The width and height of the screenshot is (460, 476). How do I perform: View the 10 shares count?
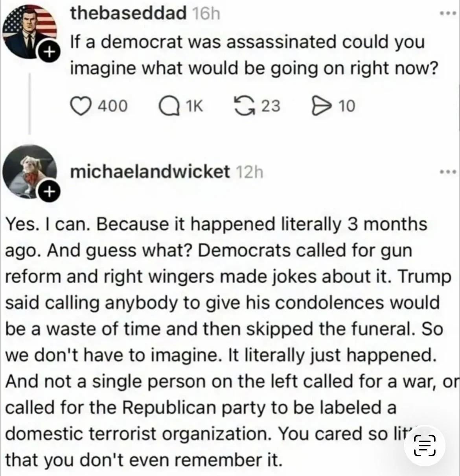[346, 106]
